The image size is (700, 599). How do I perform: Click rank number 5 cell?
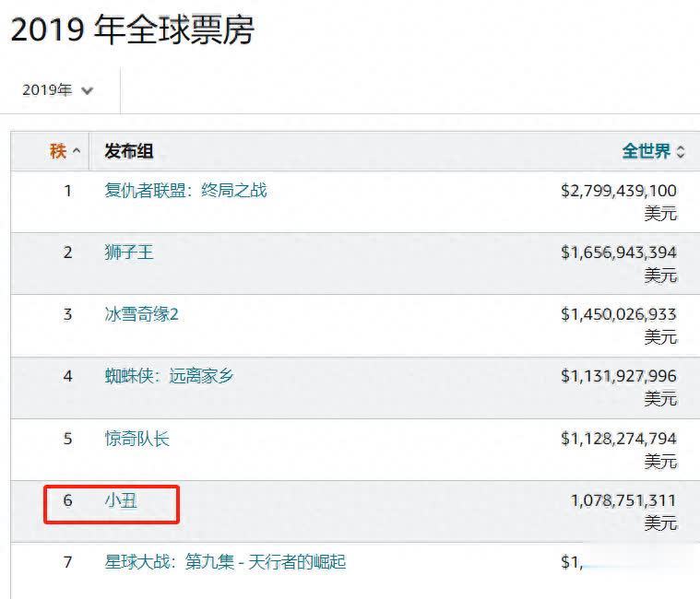68,439
